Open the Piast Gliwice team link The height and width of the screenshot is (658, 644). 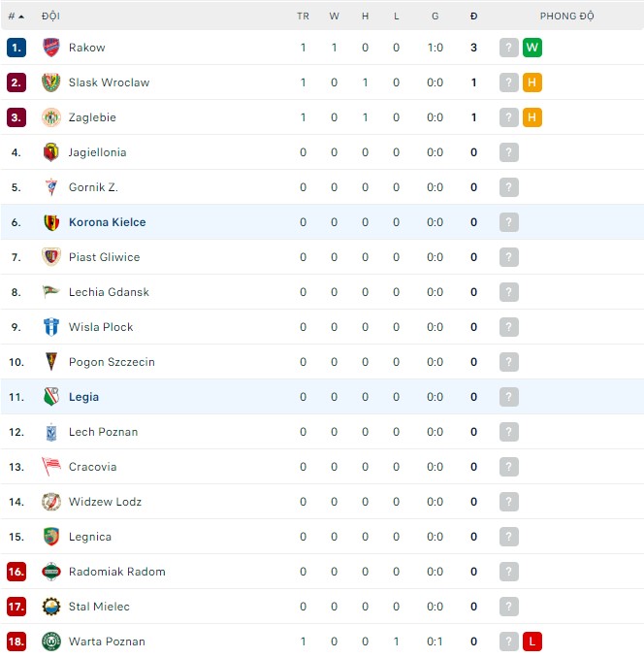(104, 257)
